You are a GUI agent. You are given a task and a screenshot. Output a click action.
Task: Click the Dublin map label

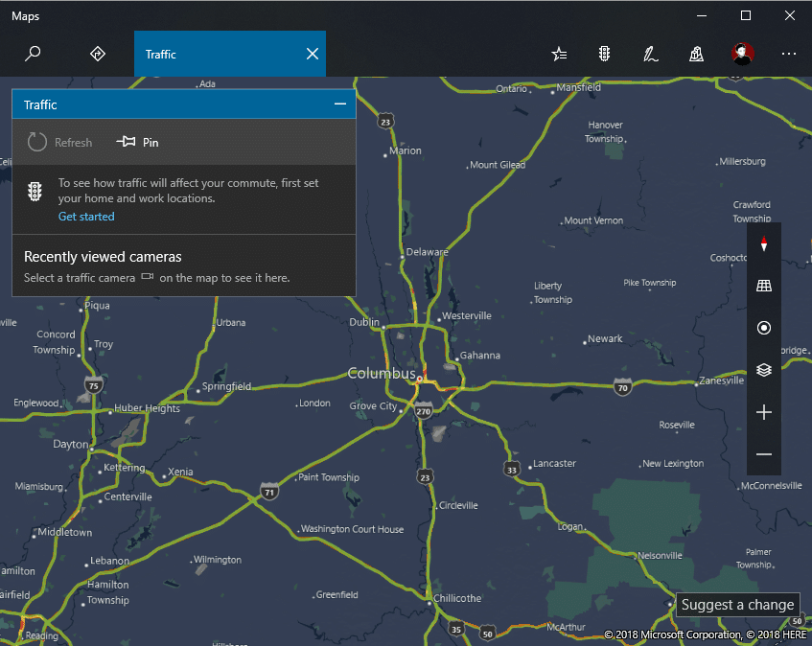tap(364, 322)
